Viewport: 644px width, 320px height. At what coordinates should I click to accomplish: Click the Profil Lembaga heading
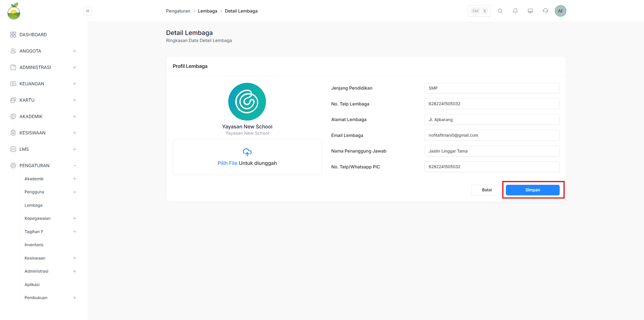[190, 66]
